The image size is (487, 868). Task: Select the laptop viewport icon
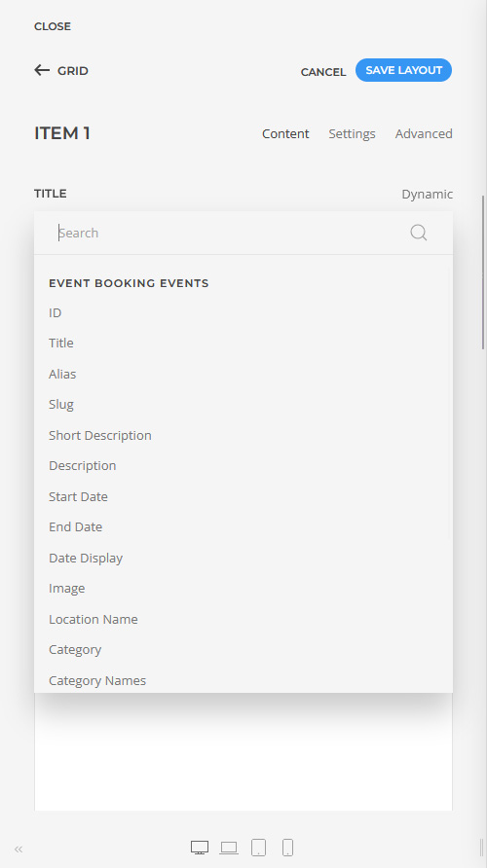(x=229, y=848)
